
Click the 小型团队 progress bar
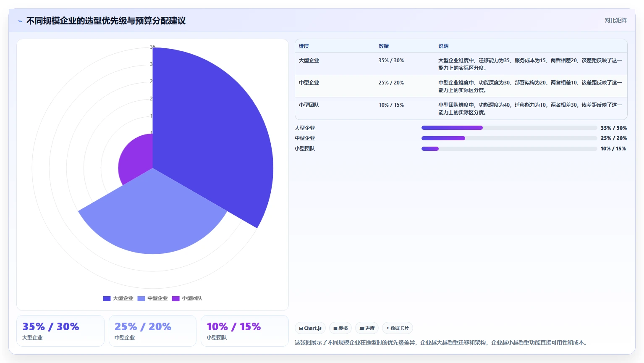pos(509,149)
